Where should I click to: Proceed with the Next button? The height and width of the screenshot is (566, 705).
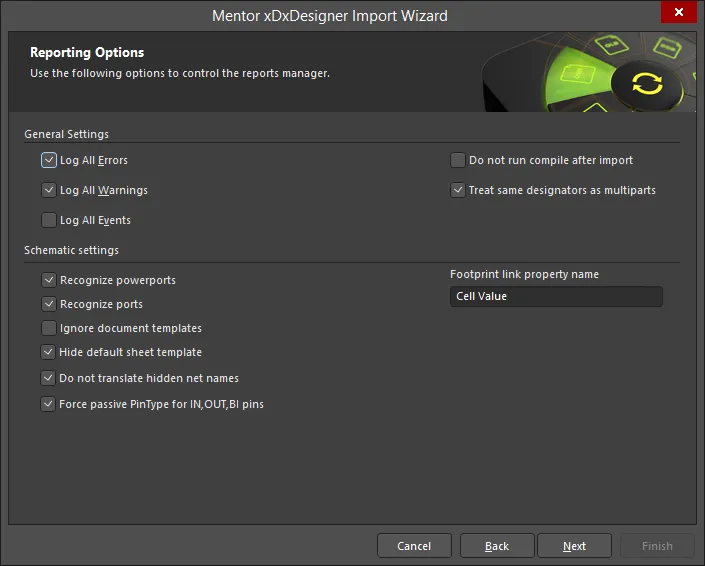(x=575, y=546)
